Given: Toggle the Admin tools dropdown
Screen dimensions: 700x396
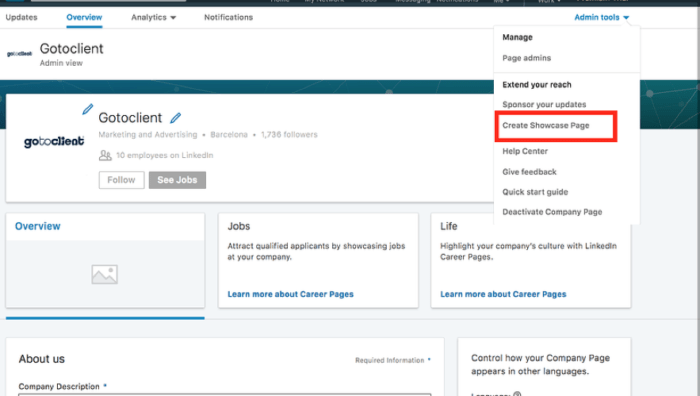Looking at the screenshot, I should coord(601,17).
